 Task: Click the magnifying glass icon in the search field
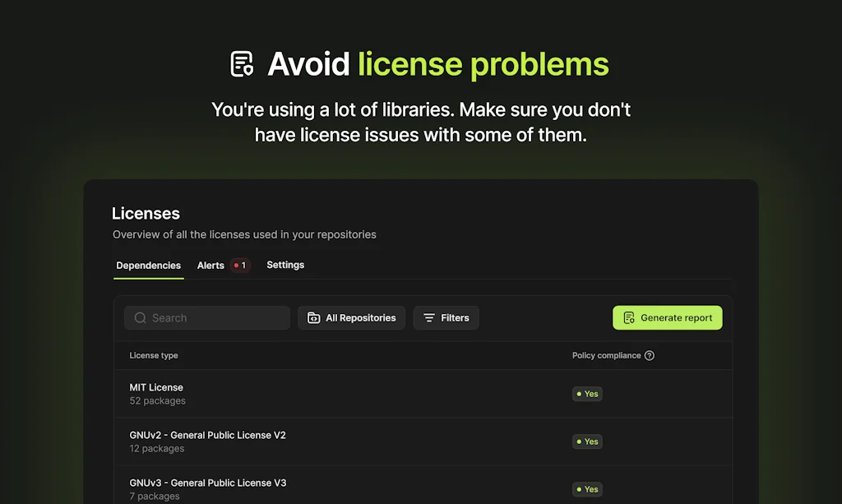click(x=140, y=317)
